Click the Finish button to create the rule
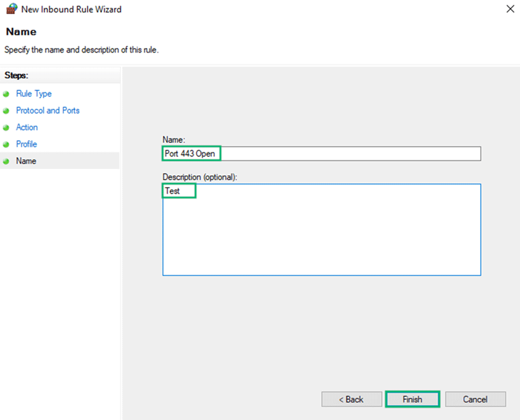Viewport: 520px width, 420px height. click(412, 399)
